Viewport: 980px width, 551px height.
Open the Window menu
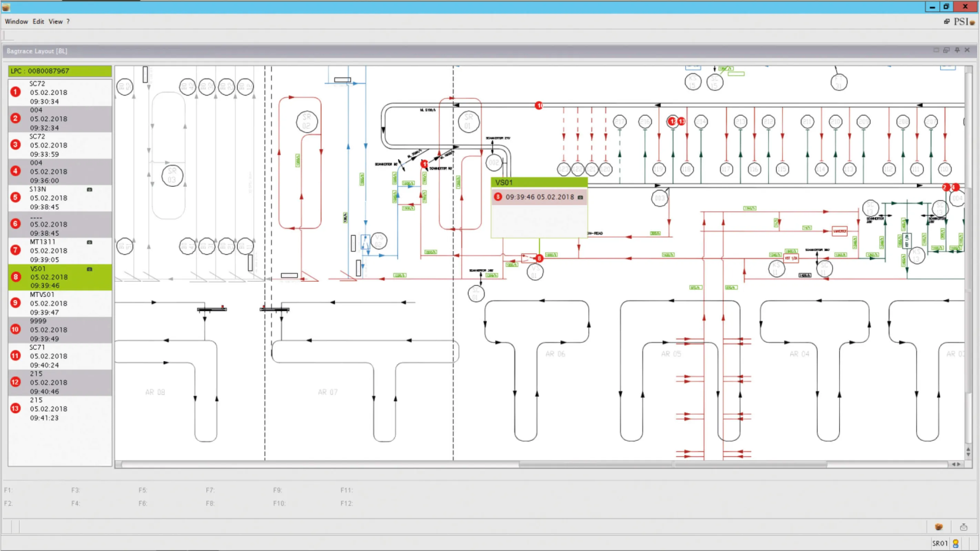16,22
